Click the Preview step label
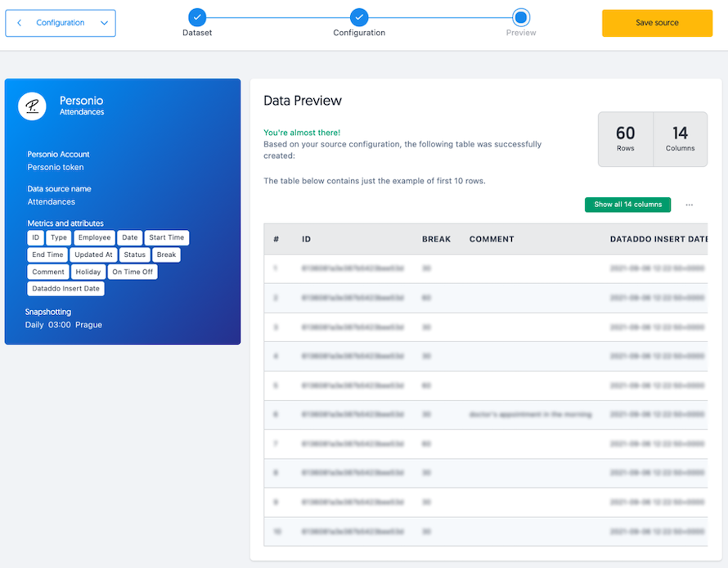This screenshot has height=568, width=728. pos(521,33)
